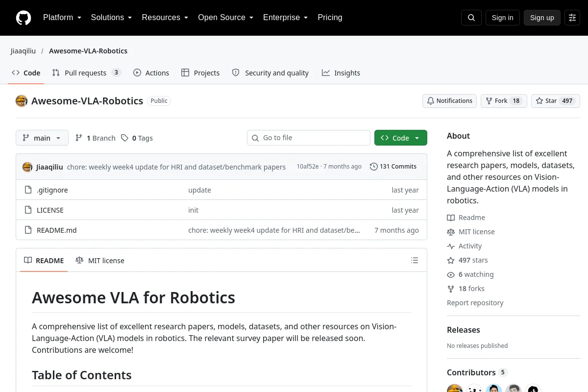Switch to the Projects tab
Image resolution: width=588 pixels, height=392 pixels.
pyautogui.click(x=200, y=73)
